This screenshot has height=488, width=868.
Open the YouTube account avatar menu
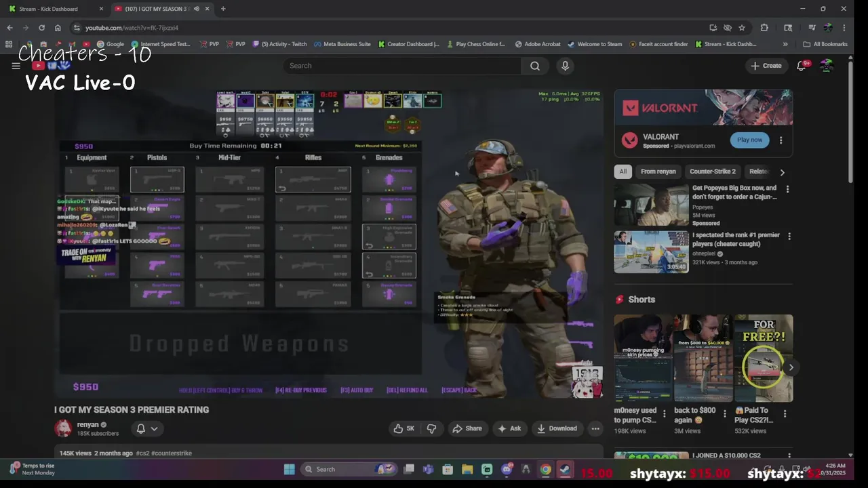(826, 66)
